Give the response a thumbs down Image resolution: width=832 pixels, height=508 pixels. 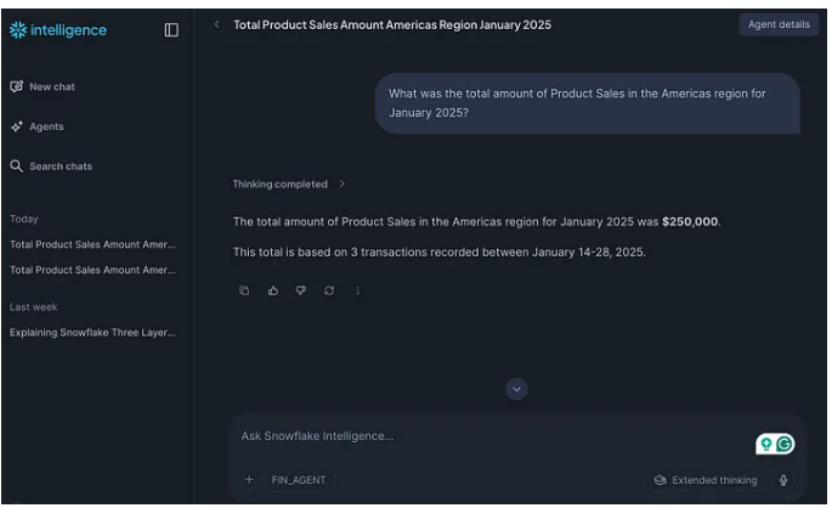click(301, 291)
